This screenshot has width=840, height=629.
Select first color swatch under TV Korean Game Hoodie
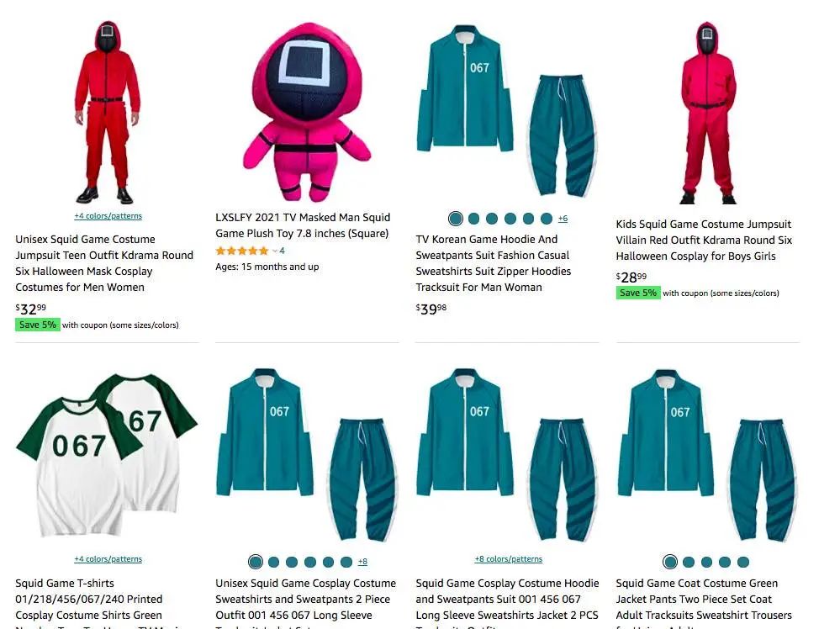[x=456, y=219]
